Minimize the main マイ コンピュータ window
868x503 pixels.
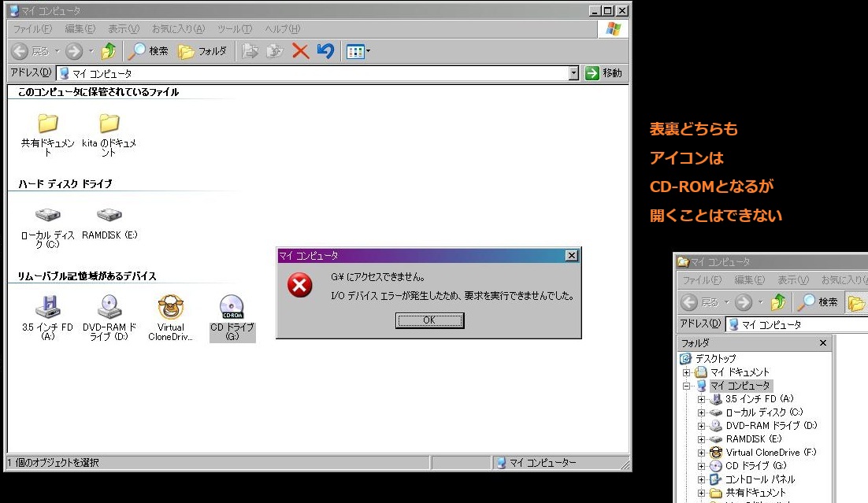[595, 10]
